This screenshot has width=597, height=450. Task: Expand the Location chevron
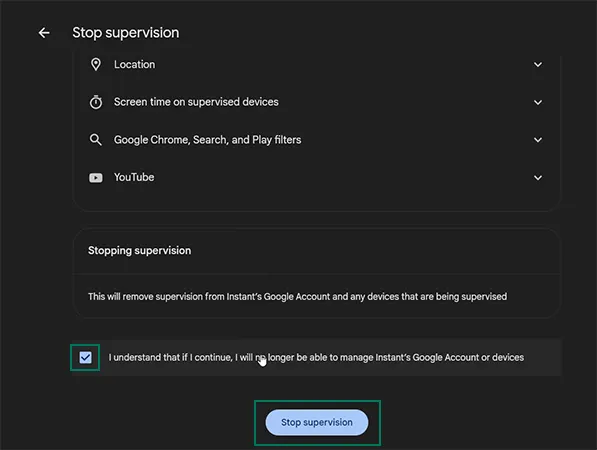pyautogui.click(x=538, y=65)
